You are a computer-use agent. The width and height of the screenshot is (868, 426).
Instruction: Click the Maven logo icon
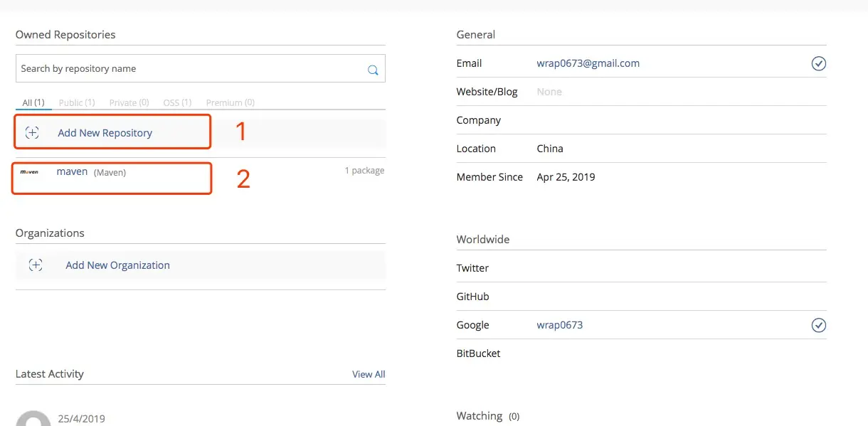[29, 172]
